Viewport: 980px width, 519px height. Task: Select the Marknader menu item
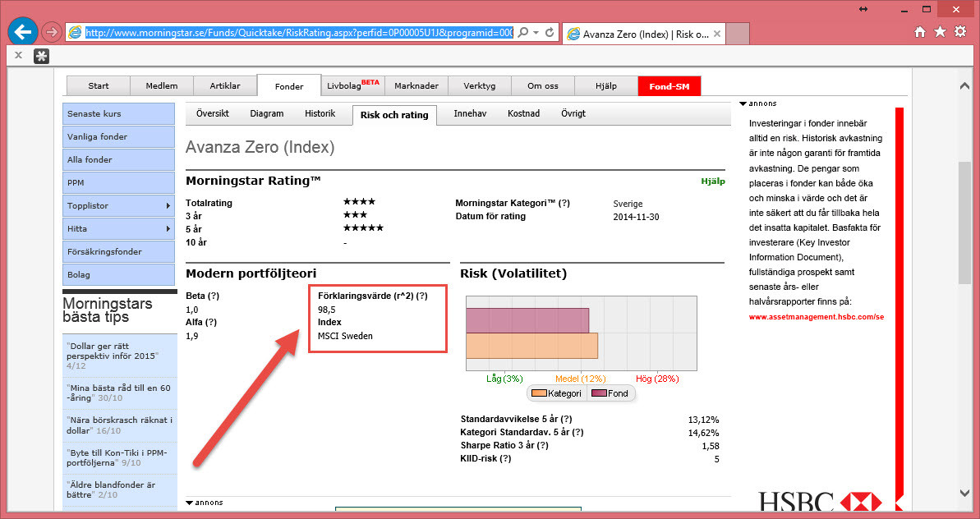(416, 86)
